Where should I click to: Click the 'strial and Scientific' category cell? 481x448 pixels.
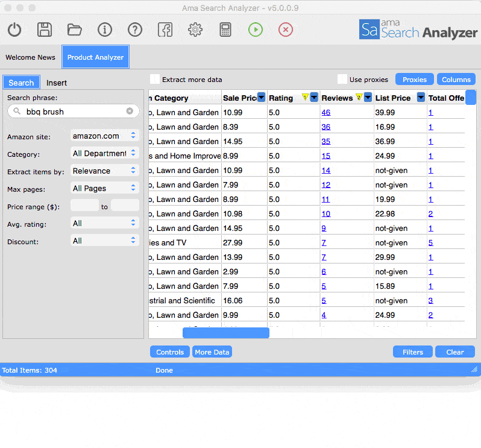(185, 301)
